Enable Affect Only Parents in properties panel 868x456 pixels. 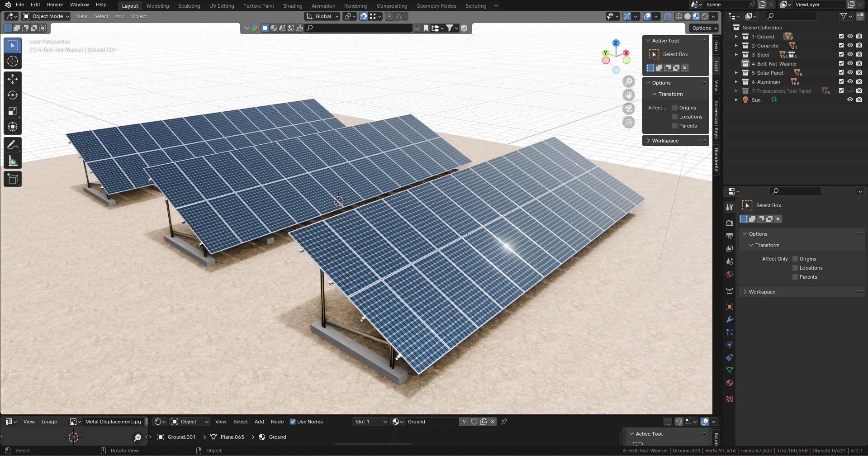click(x=795, y=277)
